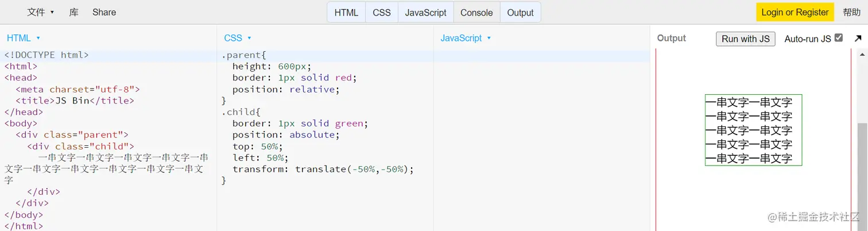Image resolution: width=868 pixels, height=231 pixels.
Task: Toggle the HTML panel tab
Action: click(346, 13)
